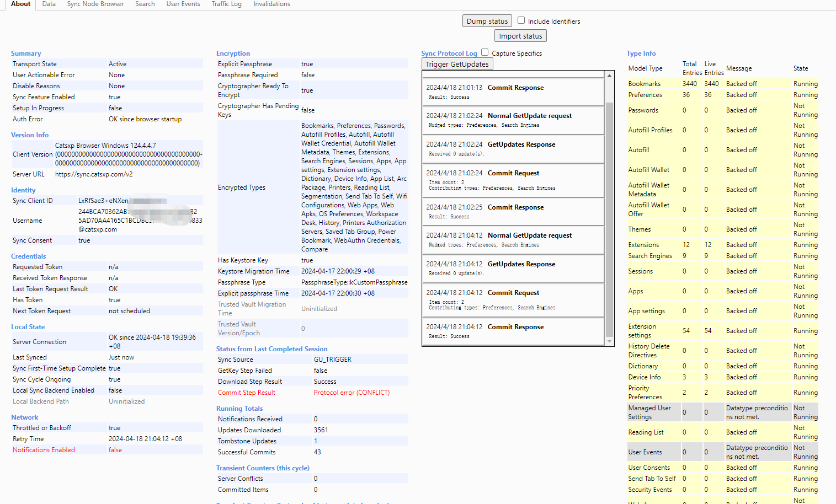Image resolution: width=836 pixels, height=504 pixels.
Task: Go to the Search tab
Action: pos(145,4)
